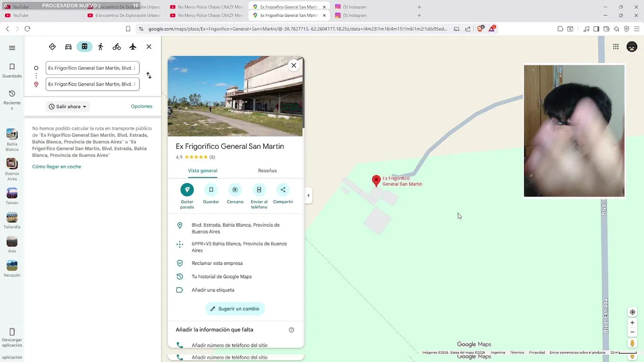Click the red map pin marker
This screenshot has width=644, height=362.
coord(376,181)
